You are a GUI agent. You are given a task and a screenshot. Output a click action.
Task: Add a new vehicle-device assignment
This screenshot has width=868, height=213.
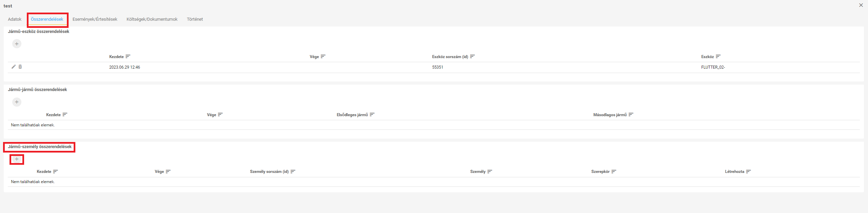tap(17, 44)
